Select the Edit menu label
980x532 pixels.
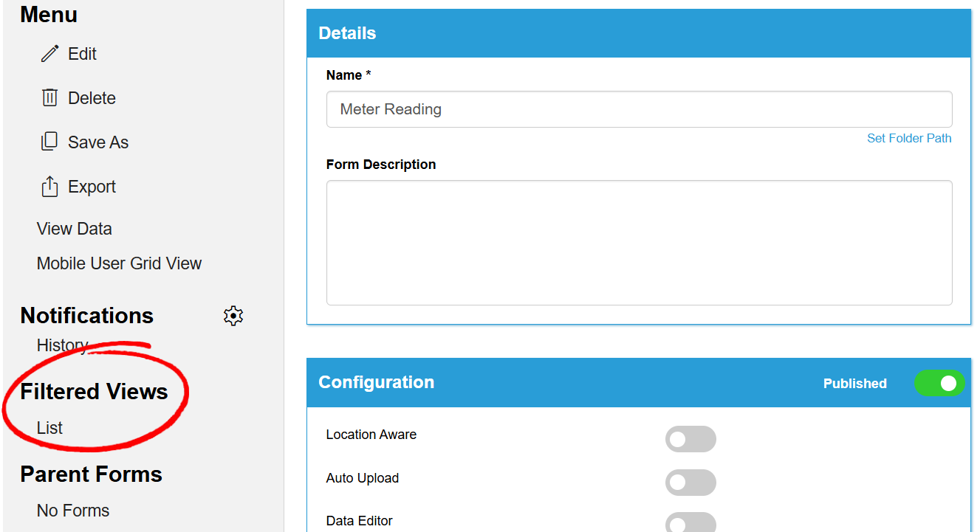pyautogui.click(x=82, y=54)
